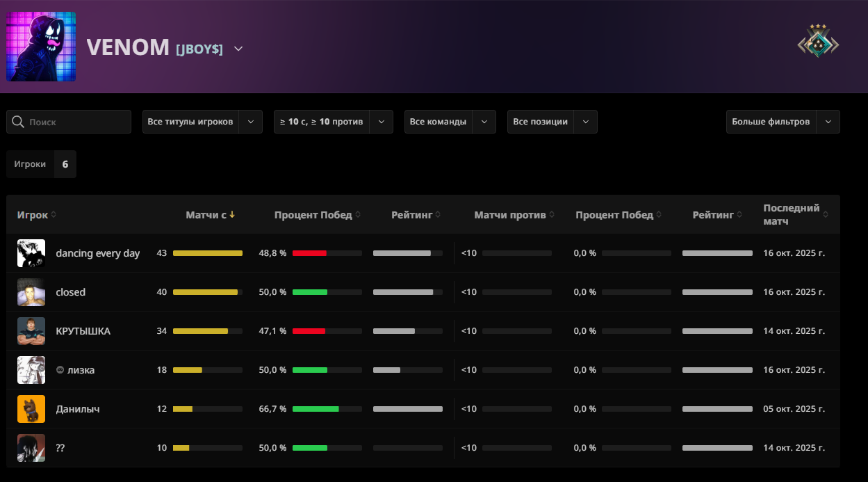Image resolution: width=868 pixels, height=482 pixels.
Task: Expand the chevron next to VENOM [JBOY$]
Action: pyautogui.click(x=238, y=49)
